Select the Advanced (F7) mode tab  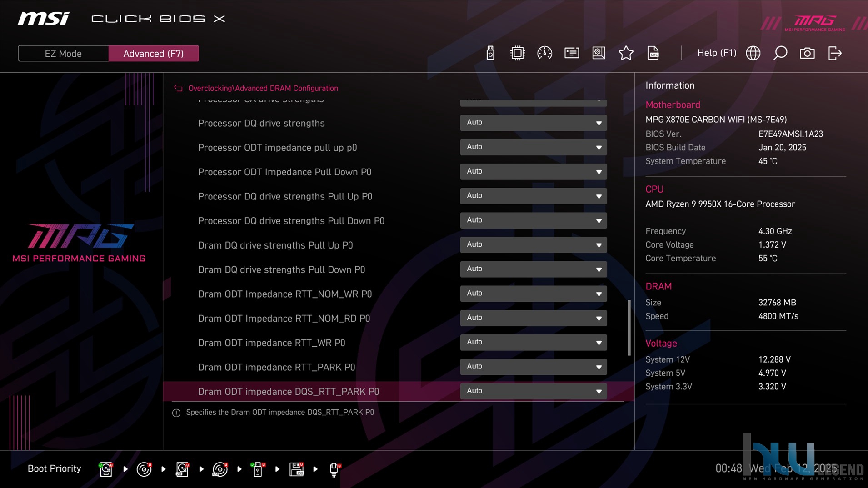pos(154,53)
